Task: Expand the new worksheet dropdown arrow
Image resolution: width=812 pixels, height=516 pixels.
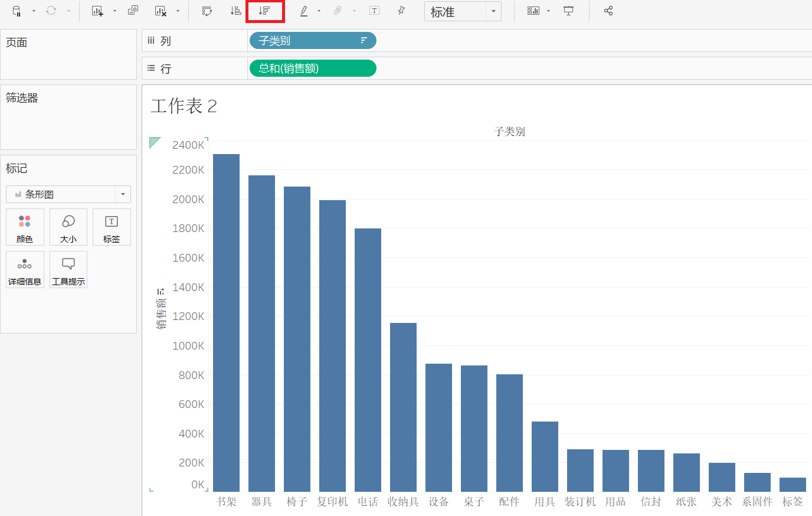Action: pyautogui.click(x=114, y=11)
